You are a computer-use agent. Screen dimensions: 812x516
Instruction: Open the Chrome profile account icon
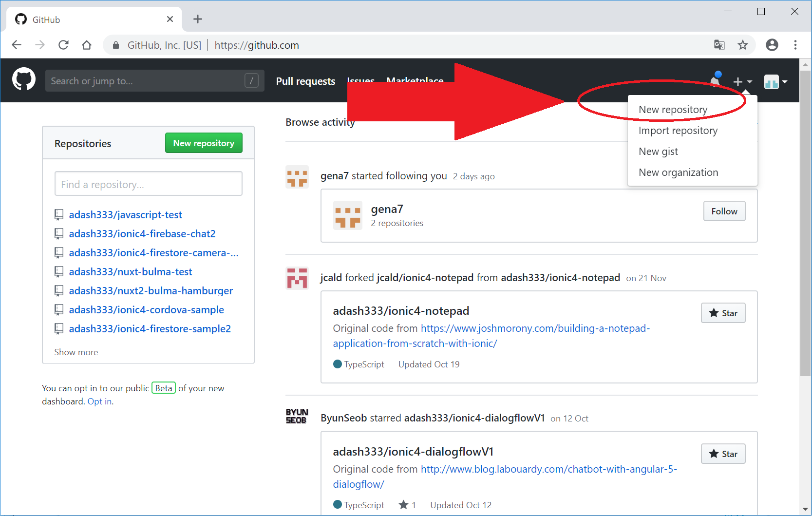(772, 45)
